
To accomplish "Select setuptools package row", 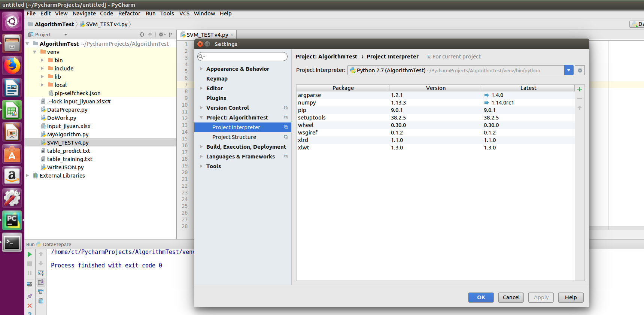I will [435, 118].
